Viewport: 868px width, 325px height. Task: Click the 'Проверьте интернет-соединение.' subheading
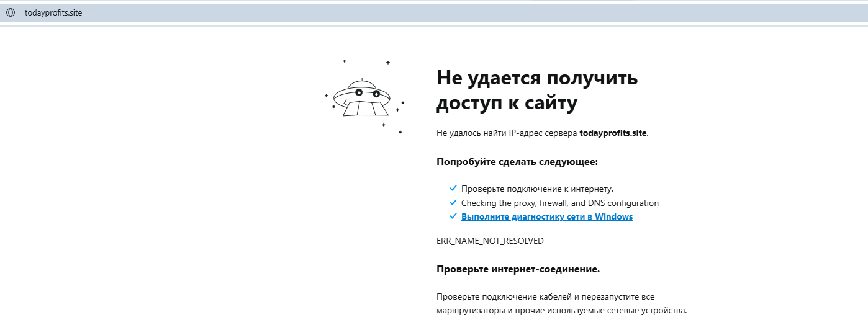pos(518,269)
